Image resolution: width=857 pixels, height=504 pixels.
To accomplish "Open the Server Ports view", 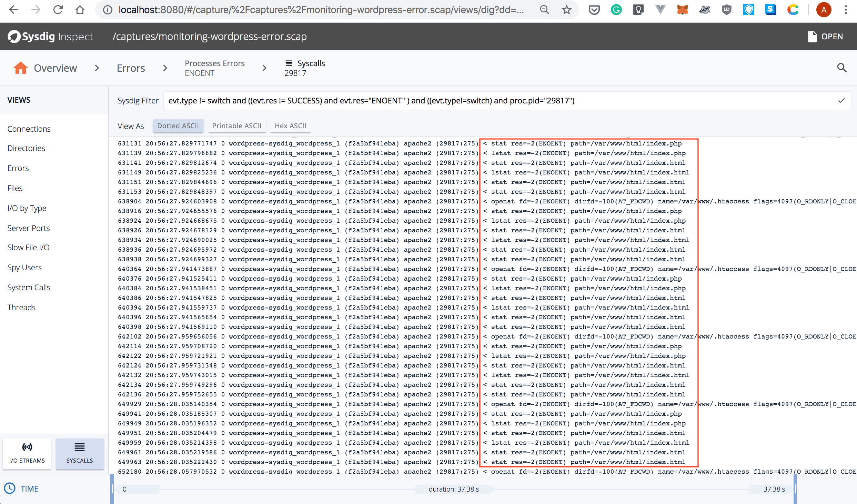I will pyautogui.click(x=29, y=228).
